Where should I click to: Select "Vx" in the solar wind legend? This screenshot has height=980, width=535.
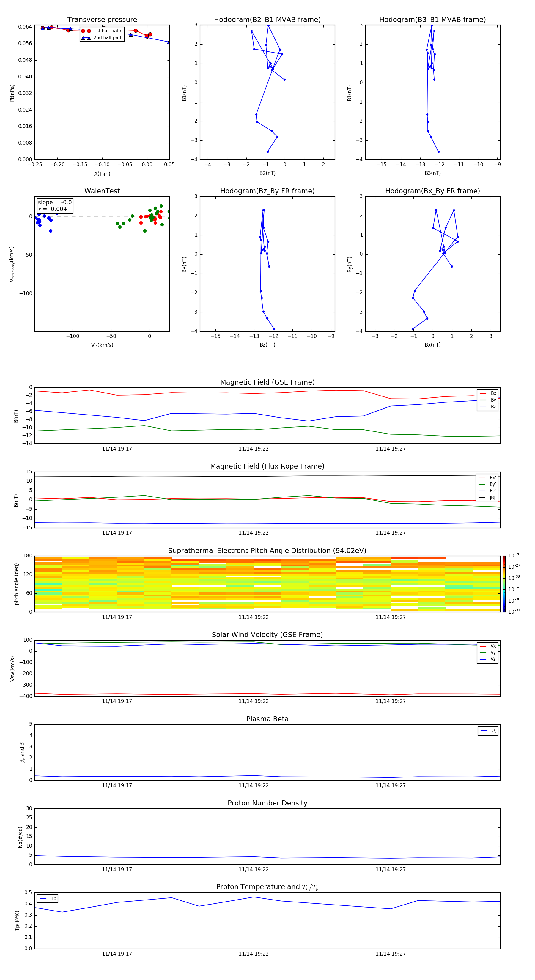[488, 646]
